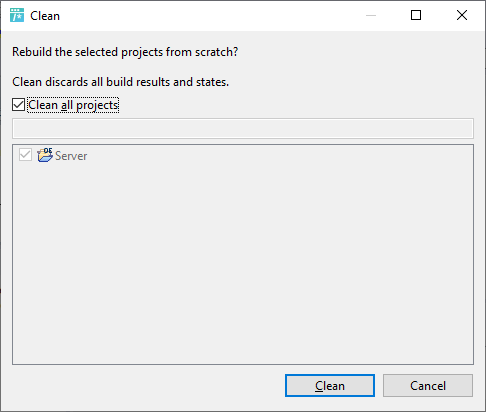Image resolution: width=486 pixels, height=412 pixels.
Task: Dismiss the dialog with Cancel
Action: point(428,386)
